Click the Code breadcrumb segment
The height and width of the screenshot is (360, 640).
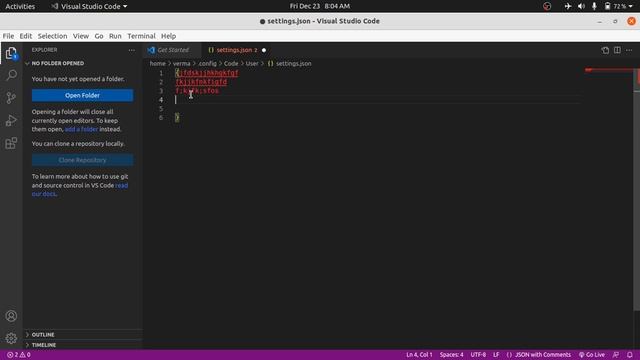coord(231,64)
